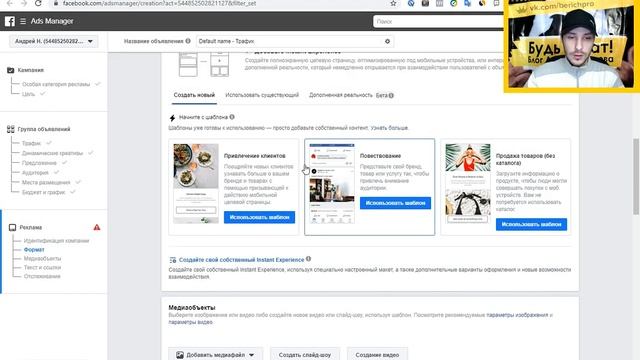Select 'Идентификация компании' sidebar item
The width and height of the screenshot is (640, 360).
click(x=56, y=241)
